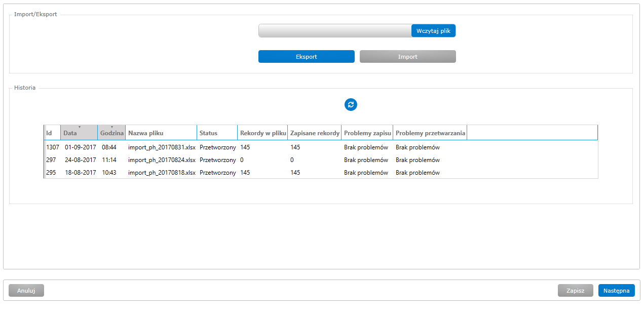Click the Wczytaj plik button
The width and height of the screenshot is (644, 318).
tap(433, 31)
